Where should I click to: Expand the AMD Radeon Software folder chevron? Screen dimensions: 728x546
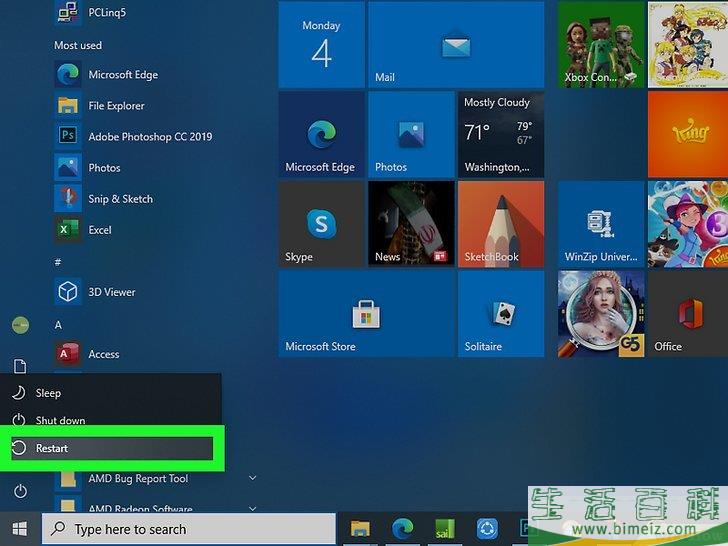click(253, 509)
